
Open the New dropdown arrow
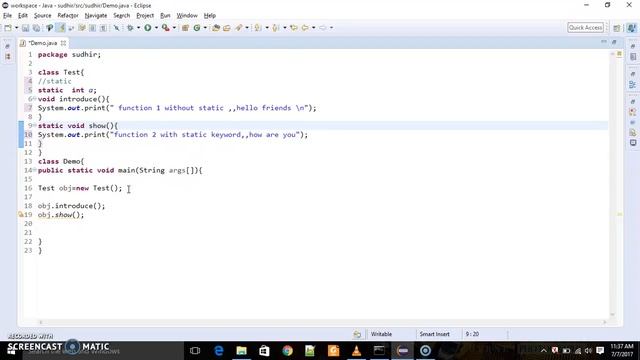[17, 28]
